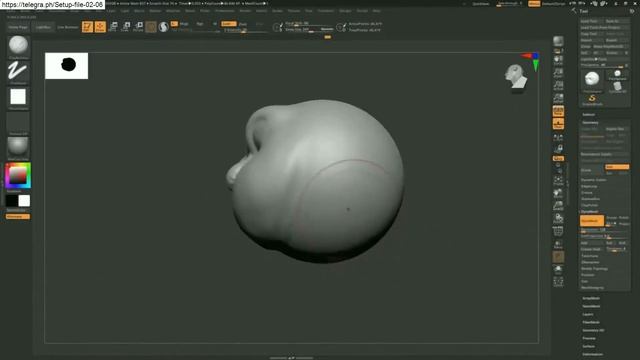
Task: Toggle the orange DynaMesh button
Action: [x=591, y=221]
